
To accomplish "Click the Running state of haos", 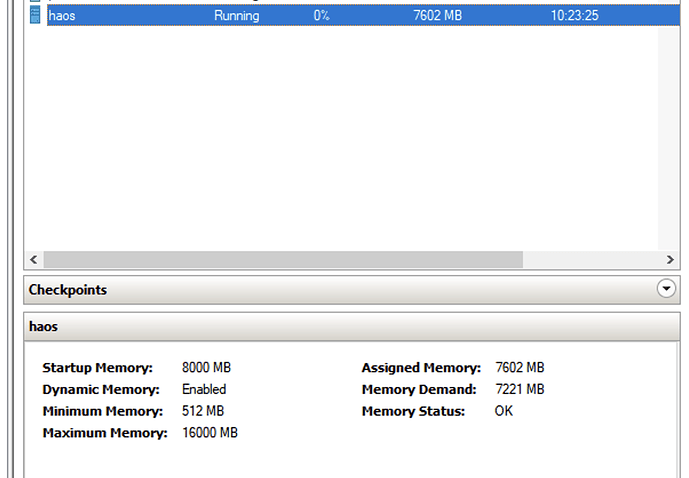I will 236,16.
